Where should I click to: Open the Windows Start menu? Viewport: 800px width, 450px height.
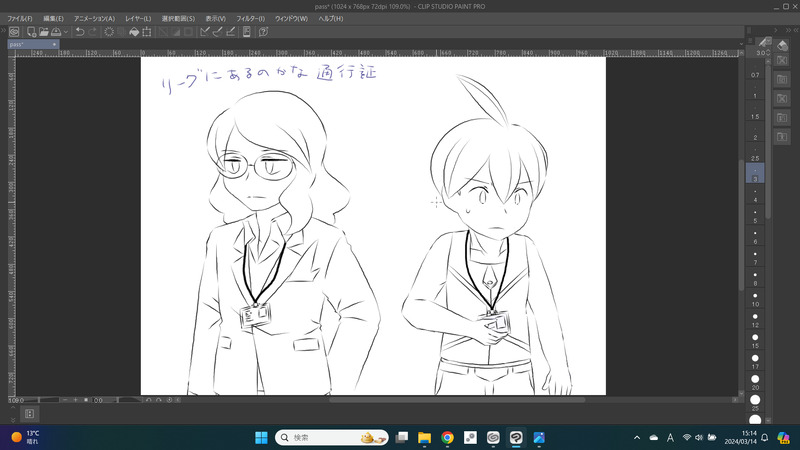[x=261, y=438]
